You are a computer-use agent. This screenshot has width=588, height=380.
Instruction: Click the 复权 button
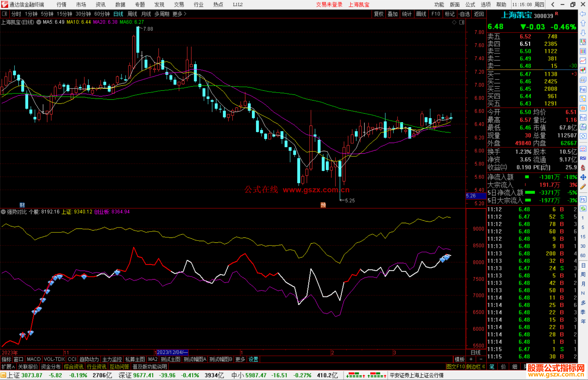click(379, 14)
